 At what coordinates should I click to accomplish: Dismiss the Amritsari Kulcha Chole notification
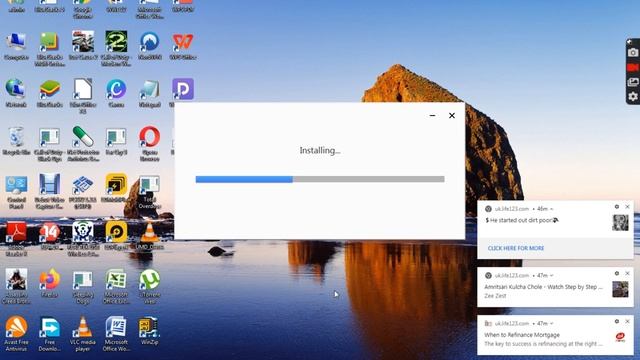click(628, 273)
